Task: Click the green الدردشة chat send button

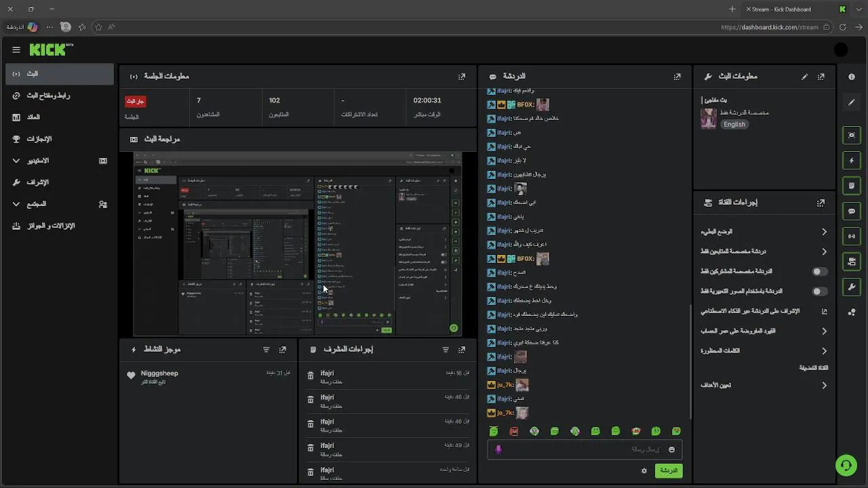Action: (669, 470)
